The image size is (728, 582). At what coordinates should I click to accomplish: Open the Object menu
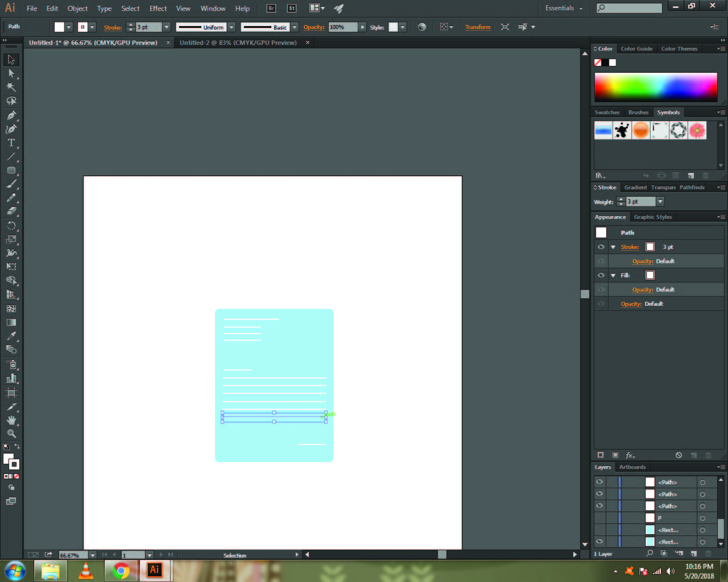[x=77, y=9]
